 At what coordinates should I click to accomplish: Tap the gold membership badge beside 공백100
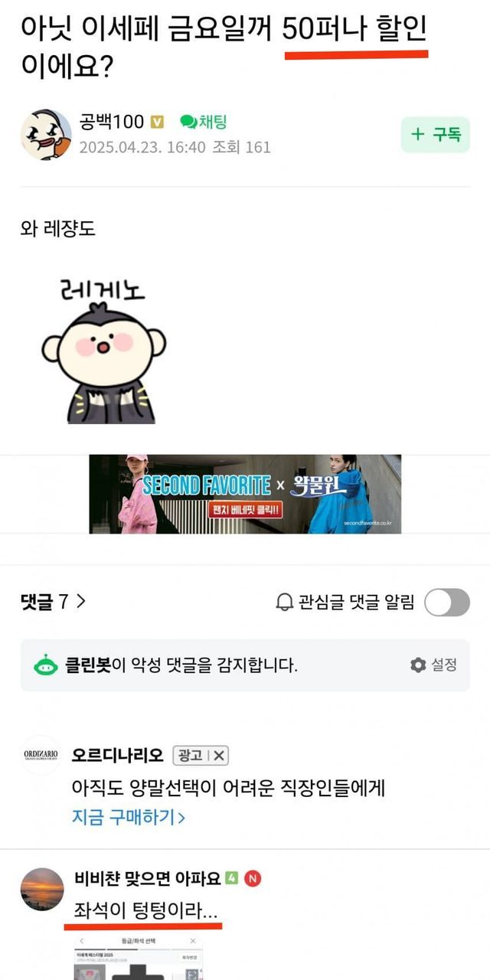point(157,122)
